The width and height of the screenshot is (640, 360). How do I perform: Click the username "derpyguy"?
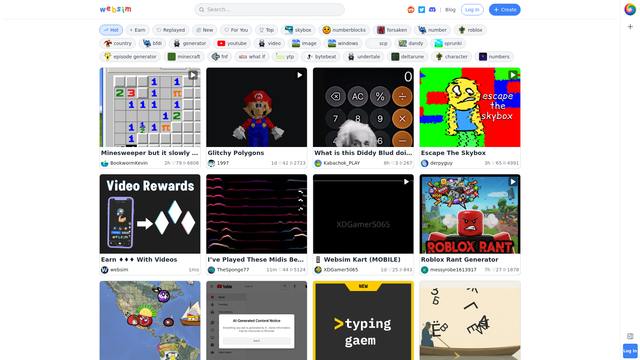point(441,163)
